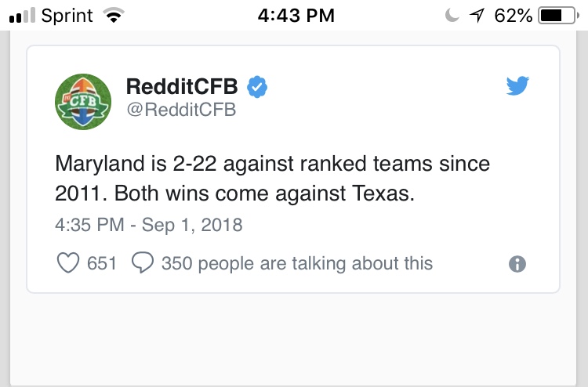Viewport: 588px width, 387px height.
Task: Tap the battery icon in status bar
Action: (x=558, y=16)
